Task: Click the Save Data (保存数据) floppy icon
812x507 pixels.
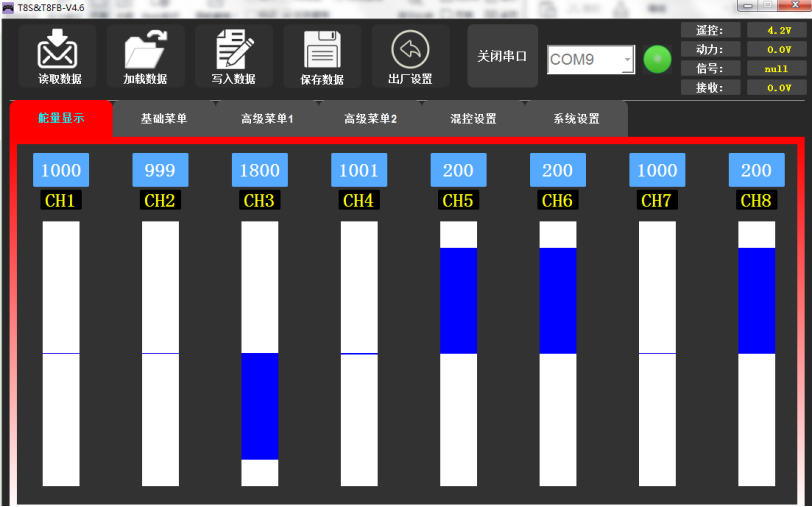Action: pyautogui.click(x=322, y=50)
